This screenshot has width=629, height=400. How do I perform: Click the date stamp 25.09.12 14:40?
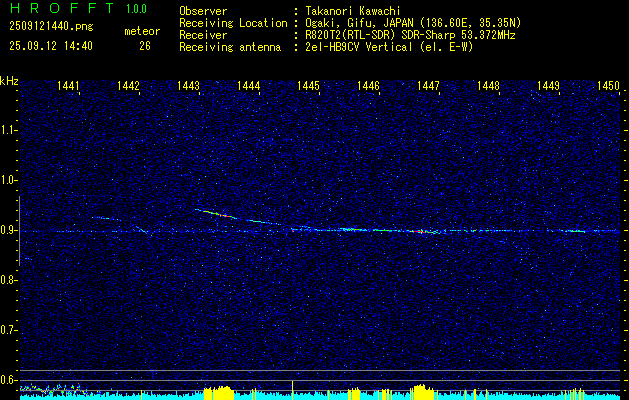click(x=50, y=46)
